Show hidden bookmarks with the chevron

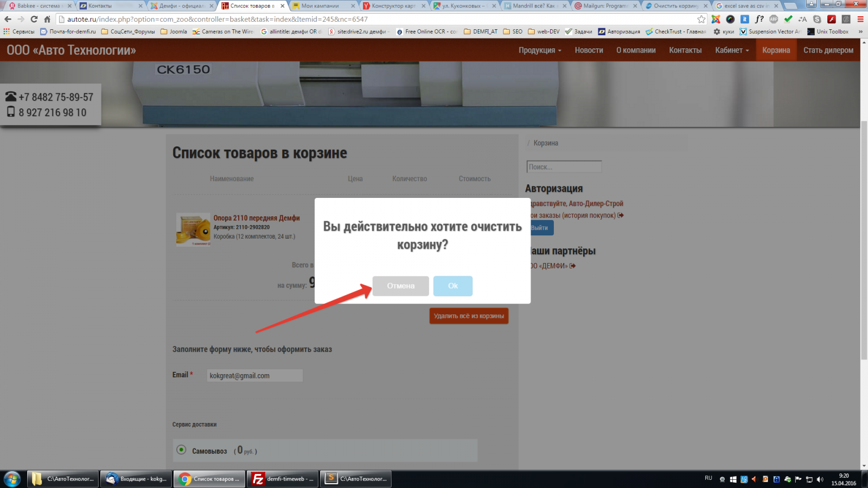[x=860, y=31]
